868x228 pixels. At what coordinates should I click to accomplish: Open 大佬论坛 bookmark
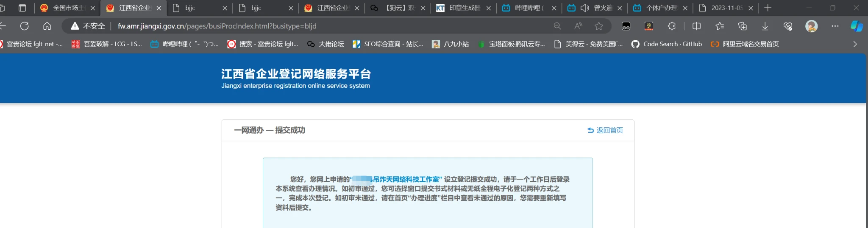[x=325, y=44]
